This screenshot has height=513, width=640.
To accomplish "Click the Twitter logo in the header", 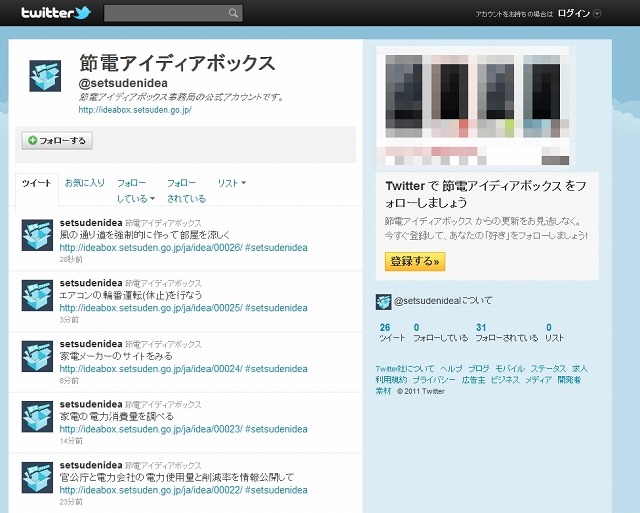I will tap(56, 13).
